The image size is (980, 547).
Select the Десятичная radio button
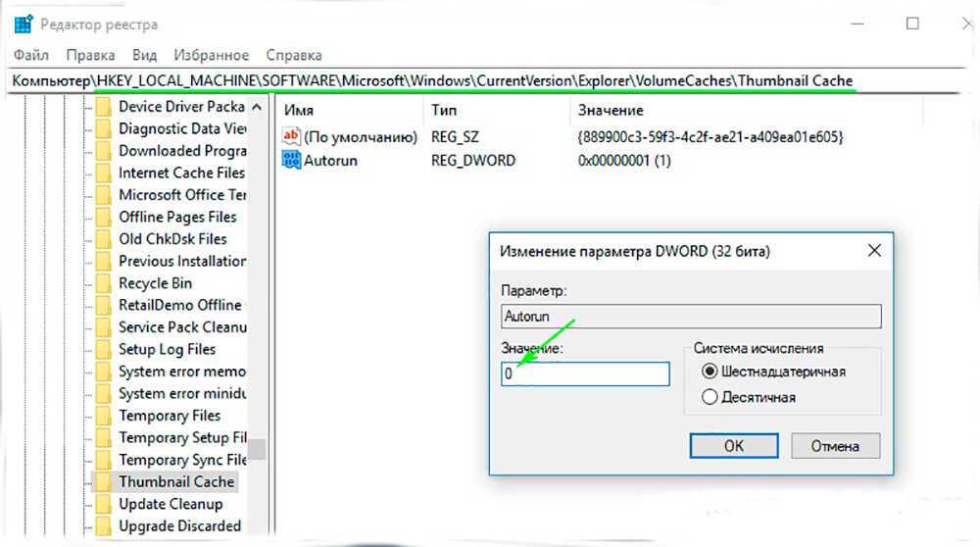[x=710, y=397]
